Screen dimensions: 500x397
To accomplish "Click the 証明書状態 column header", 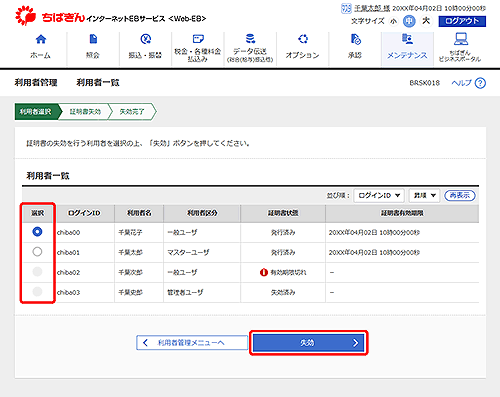I will click(283, 213).
